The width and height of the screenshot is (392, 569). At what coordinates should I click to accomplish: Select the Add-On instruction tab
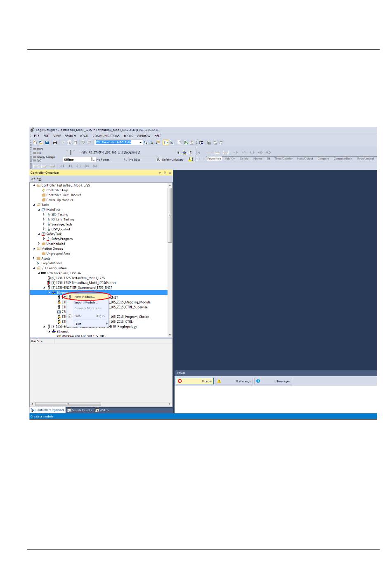point(230,159)
